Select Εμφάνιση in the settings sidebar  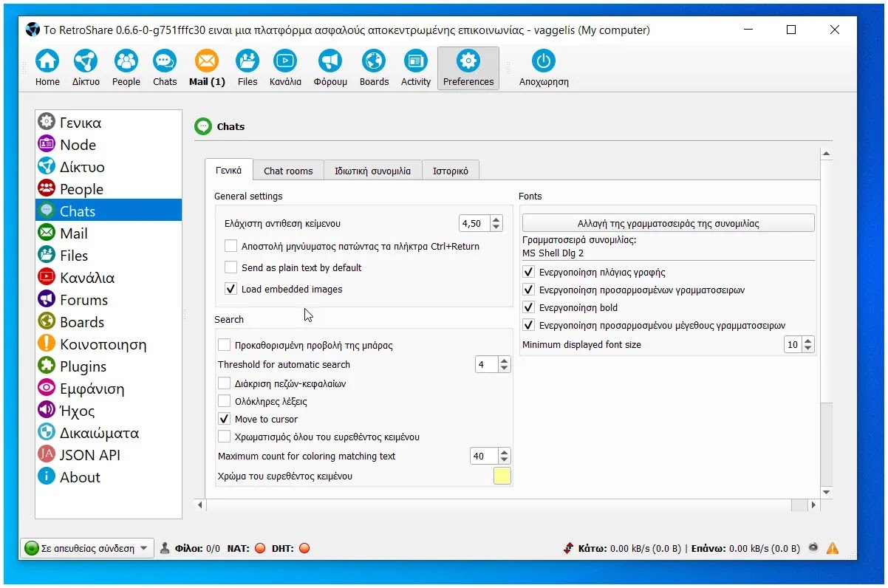[109, 389]
